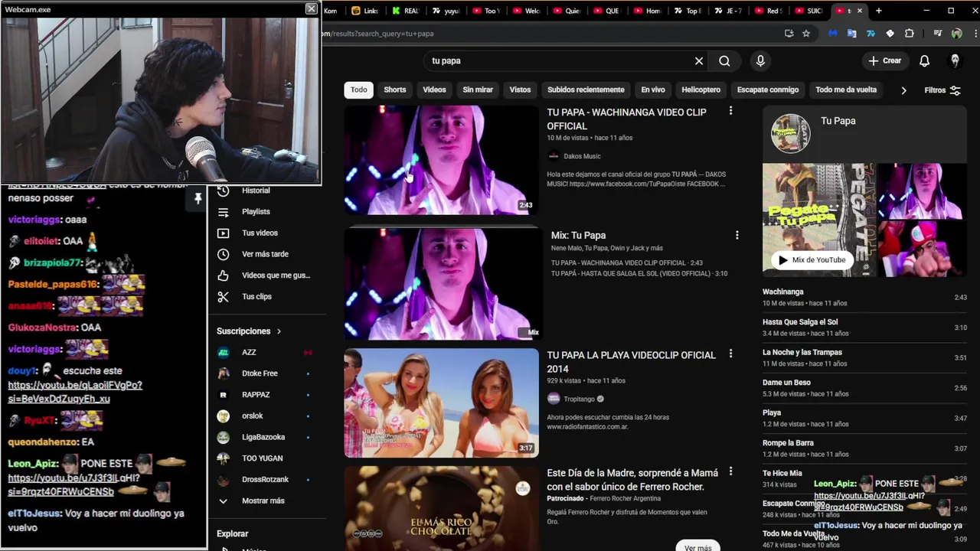
Task: Open Tropitango channel avatar
Action: (x=554, y=399)
